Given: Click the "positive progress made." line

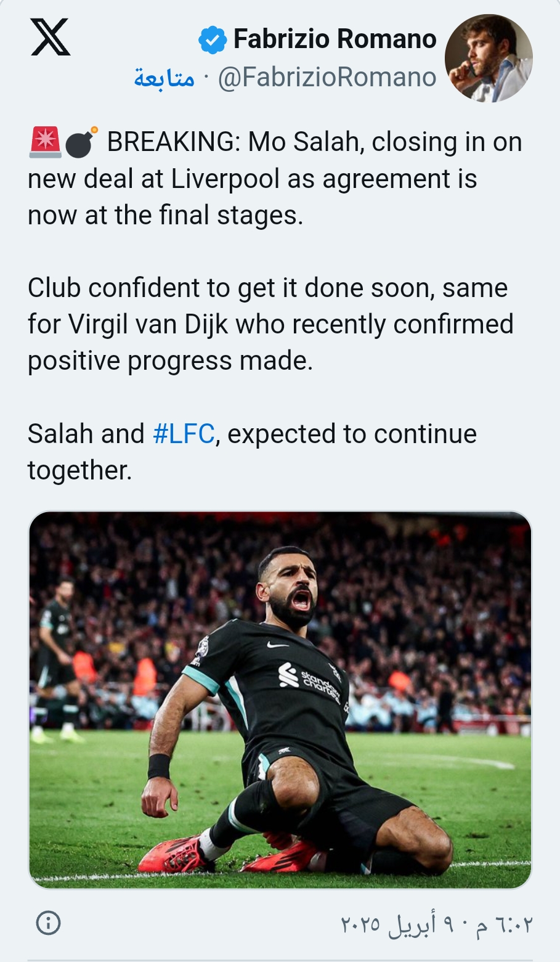Looking at the screenshot, I should pos(170,361).
